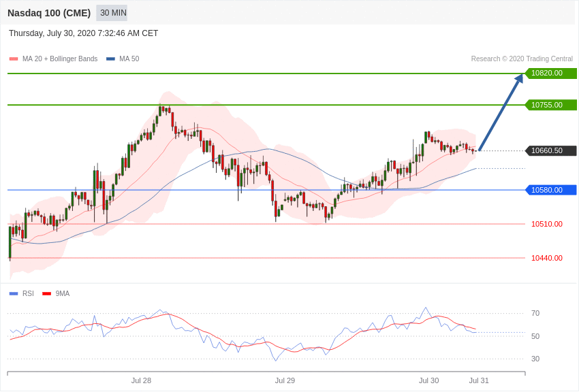Screen dimensions: 579x392
Task: Click the blue upward forecast arrow head
Action: coord(519,78)
